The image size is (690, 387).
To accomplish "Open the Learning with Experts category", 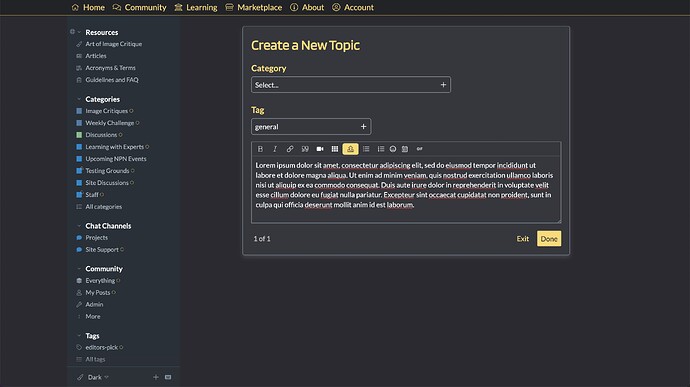I will click(x=114, y=147).
